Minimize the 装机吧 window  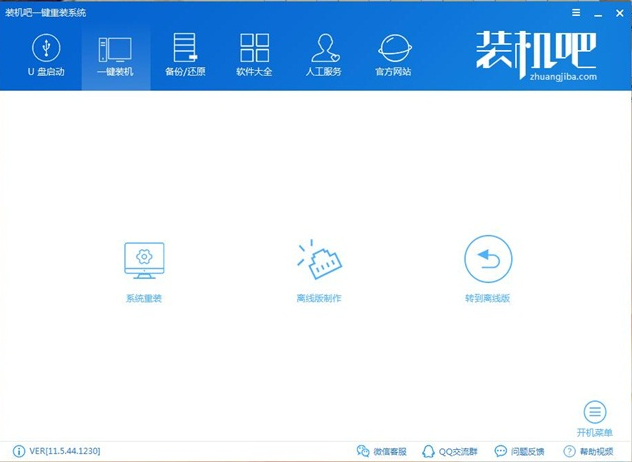point(598,14)
